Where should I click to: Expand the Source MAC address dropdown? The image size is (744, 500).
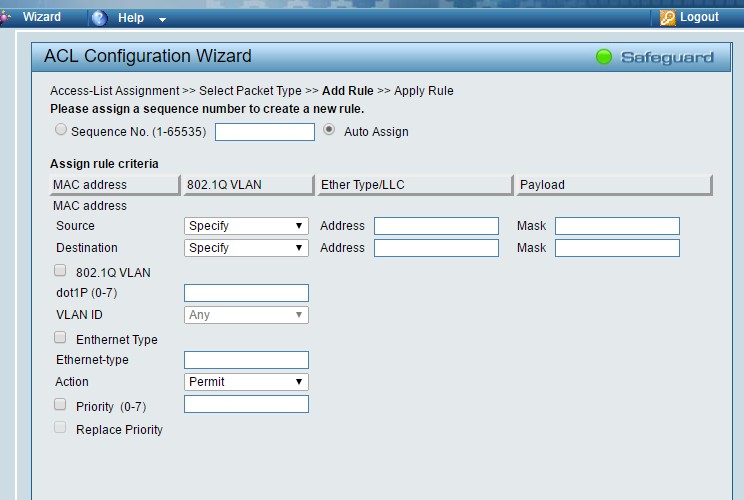pyautogui.click(x=246, y=226)
